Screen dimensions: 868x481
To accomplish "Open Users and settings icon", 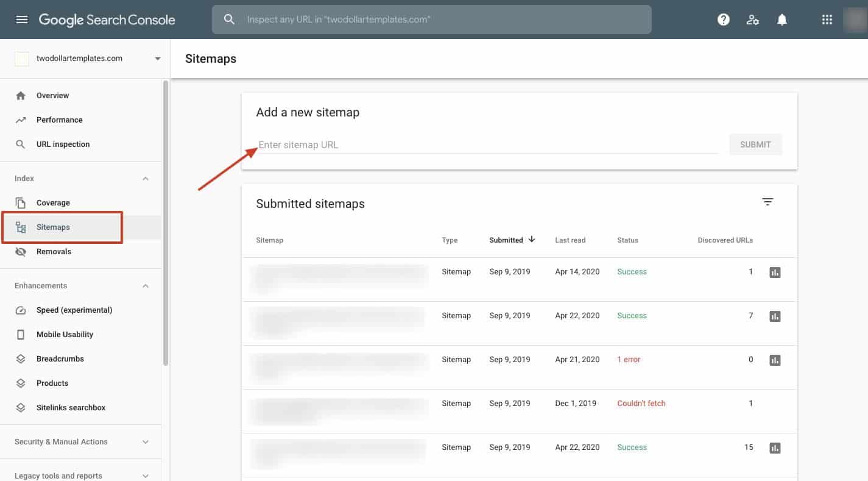I will click(753, 20).
